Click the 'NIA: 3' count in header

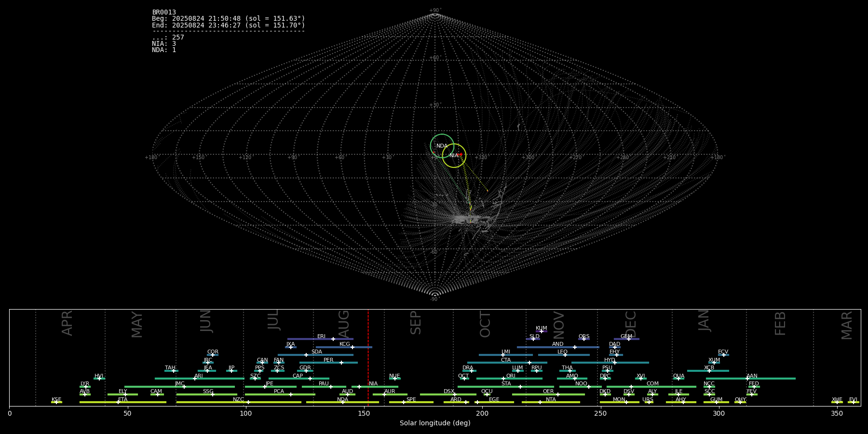pos(164,44)
